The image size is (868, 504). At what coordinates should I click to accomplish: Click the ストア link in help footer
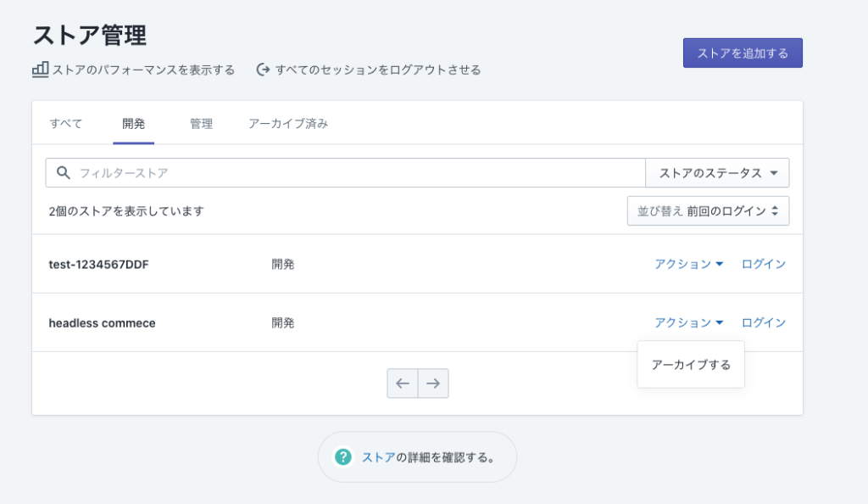[378, 457]
